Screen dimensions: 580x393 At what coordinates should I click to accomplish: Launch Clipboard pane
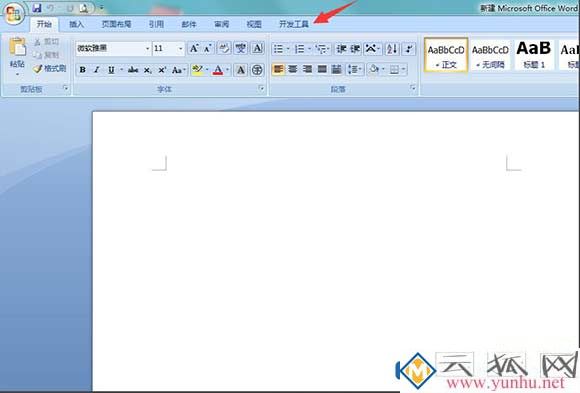point(66,88)
